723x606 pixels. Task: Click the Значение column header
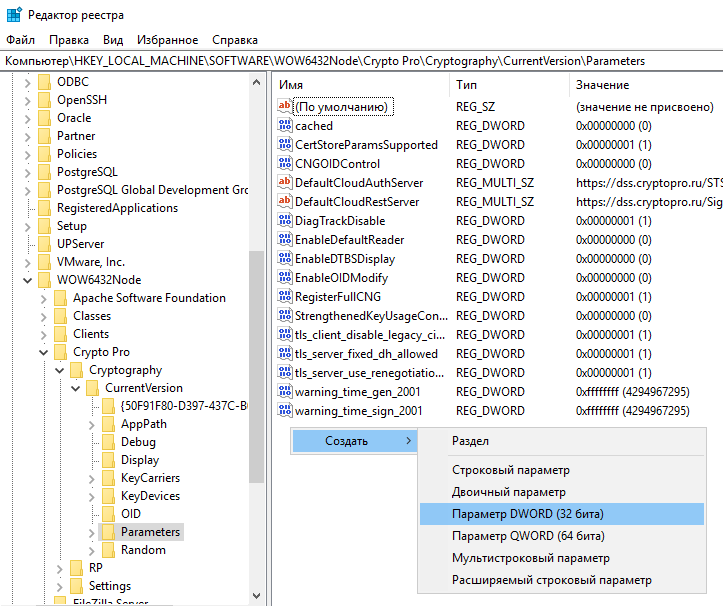pyautogui.click(x=646, y=85)
